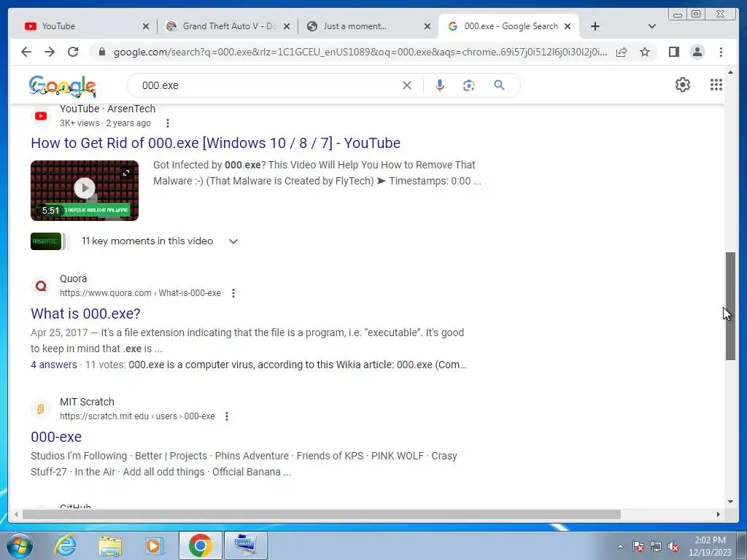Click the taskbar clock showing 2:02 PM

[710, 546]
